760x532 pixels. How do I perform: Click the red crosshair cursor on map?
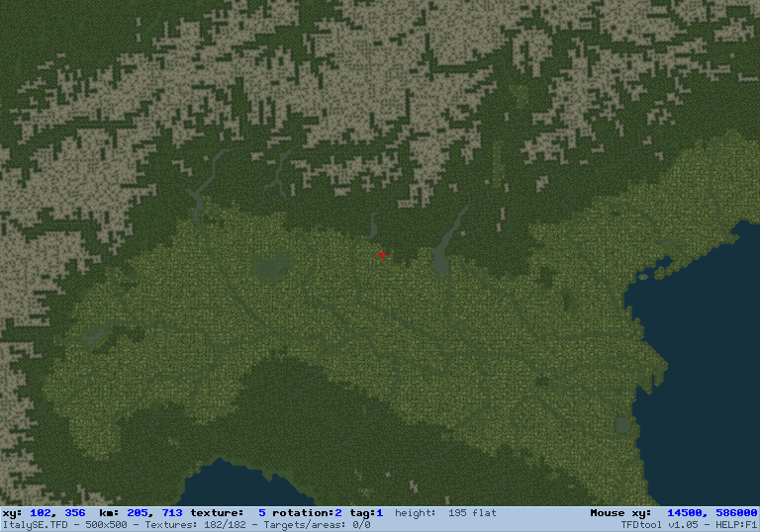[382, 255]
